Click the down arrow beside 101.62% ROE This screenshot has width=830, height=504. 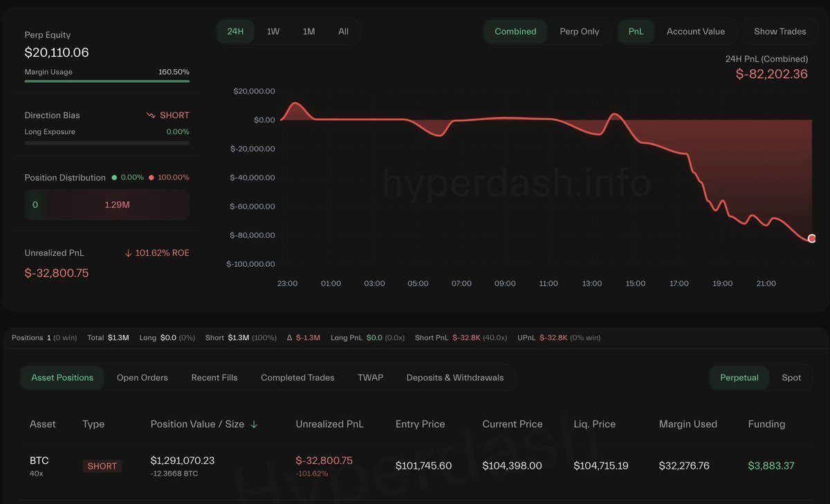point(128,253)
